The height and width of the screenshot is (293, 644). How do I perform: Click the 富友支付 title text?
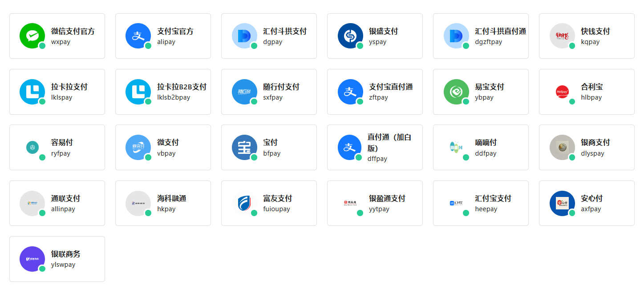point(278,199)
